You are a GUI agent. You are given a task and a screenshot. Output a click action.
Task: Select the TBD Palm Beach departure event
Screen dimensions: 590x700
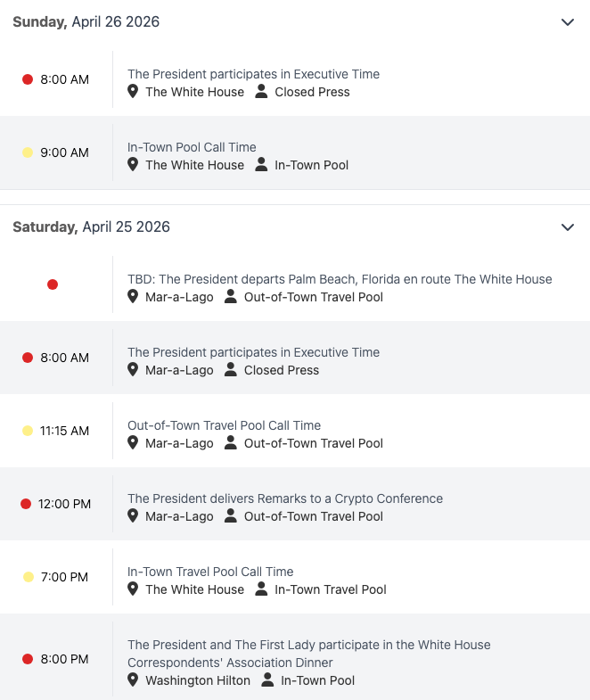coord(340,279)
